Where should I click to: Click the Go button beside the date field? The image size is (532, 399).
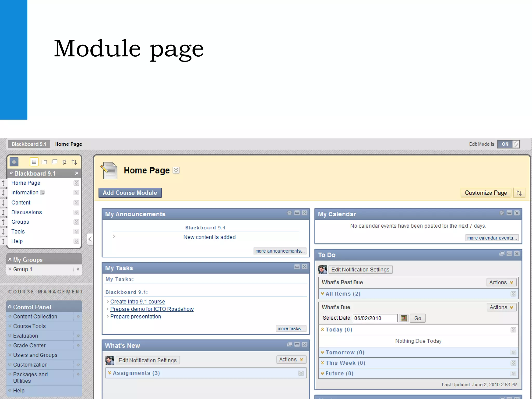pos(417,318)
